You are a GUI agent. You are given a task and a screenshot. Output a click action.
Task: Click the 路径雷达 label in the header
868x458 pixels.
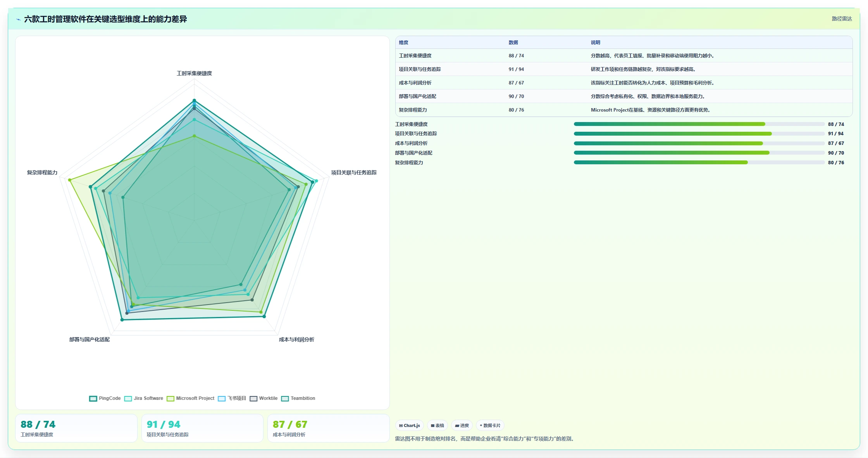[x=842, y=19]
